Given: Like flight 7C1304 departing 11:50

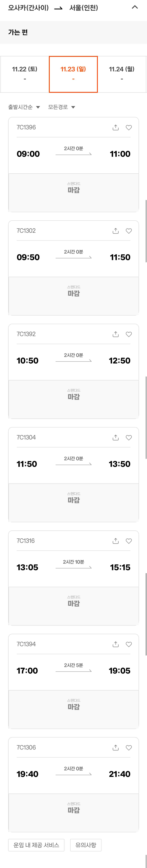Looking at the screenshot, I should click(129, 438).
